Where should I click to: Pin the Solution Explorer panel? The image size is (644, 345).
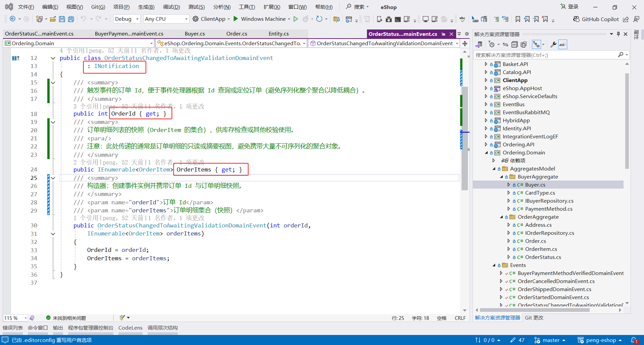pyautogui.click(x=618, y=34)
